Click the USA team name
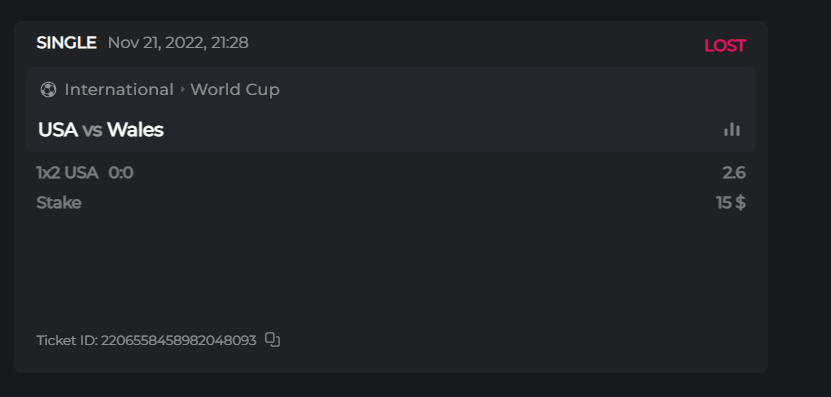 click(58, 130)
